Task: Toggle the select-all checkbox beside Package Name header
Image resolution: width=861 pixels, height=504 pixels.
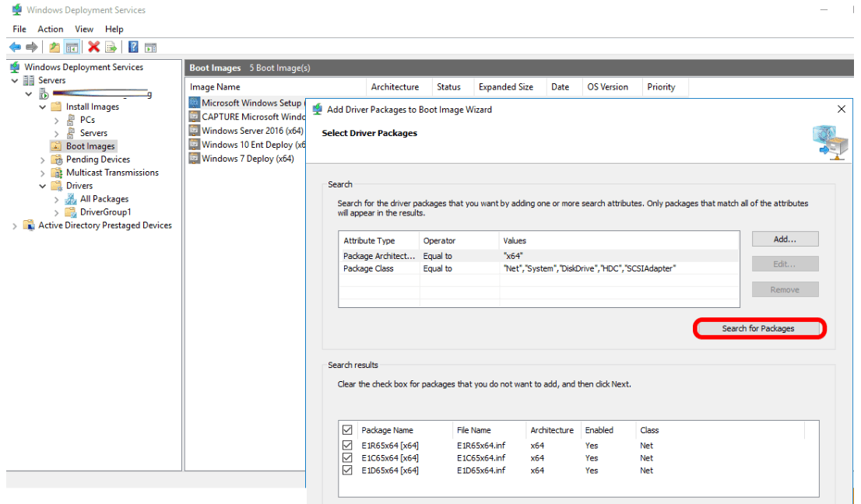Action: (x=347, y=429)
